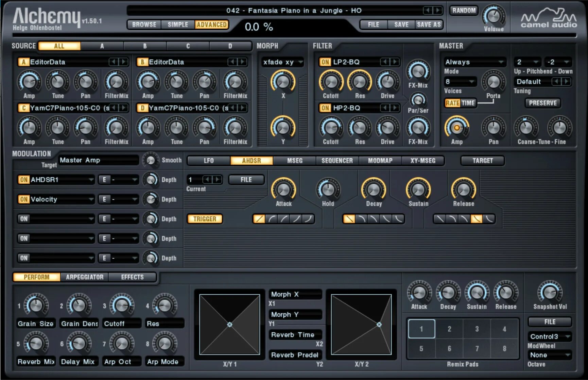This screenshot has height=380, width=588.
Task: Click the PRESERVE button in Master section
Action: click(x=543, y=103)
